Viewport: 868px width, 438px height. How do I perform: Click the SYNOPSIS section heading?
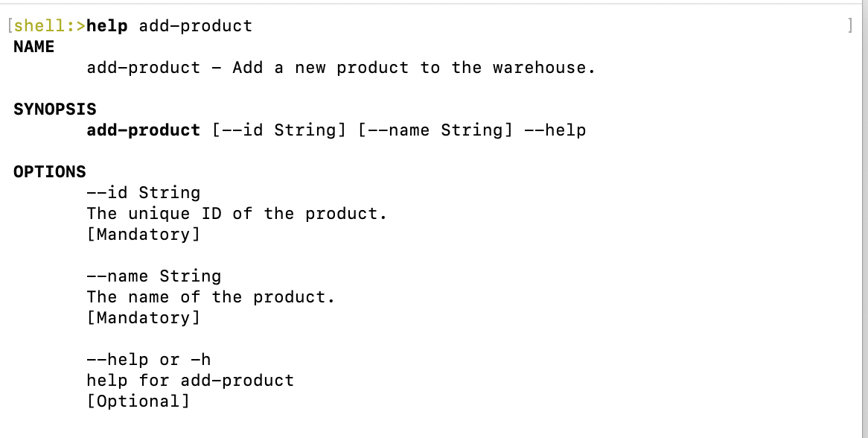coord(55,110)
